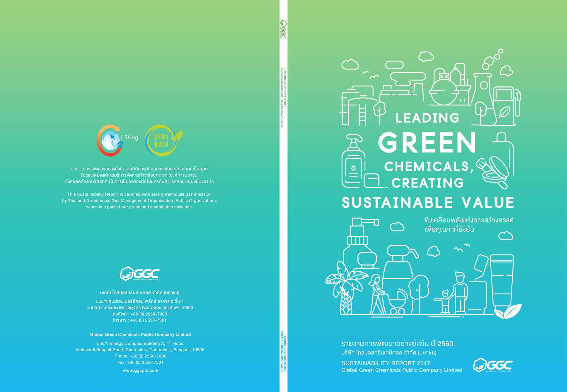
Task: Click 'This Sustainability Report is certified' line
Action: (x=140, y=194)
